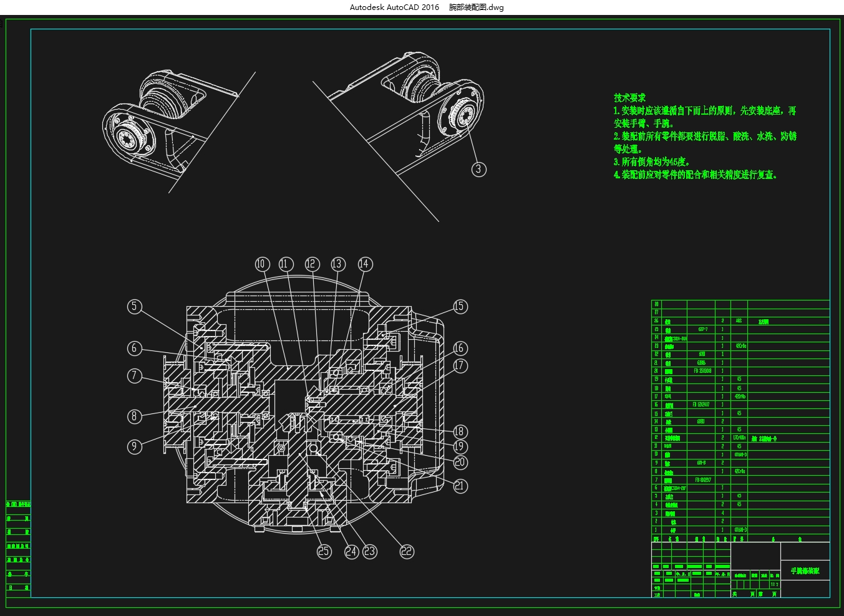The width and height of the screenshot is (844, 616).
Task: Click the balloon numbered 25
Action: [324, 551]
